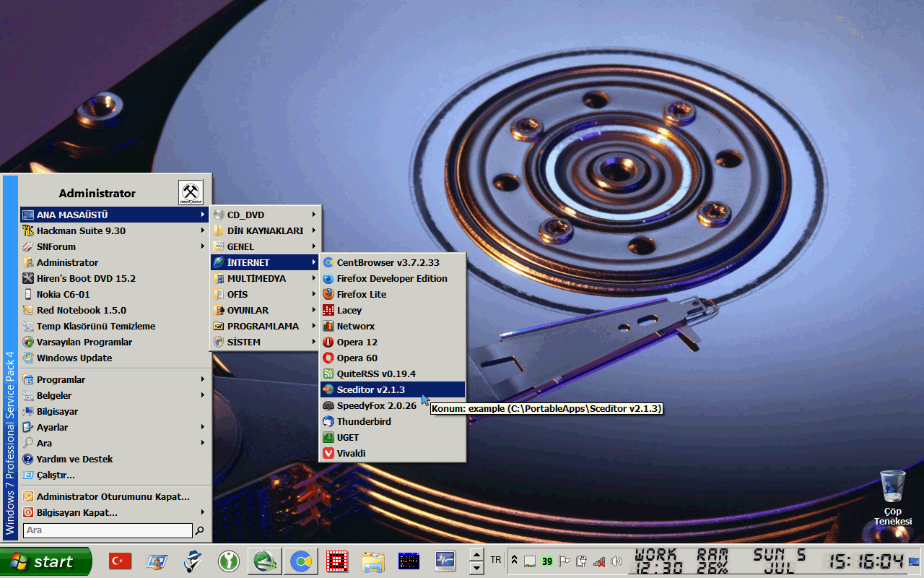Viewport: 924px width, 578px height.
Task: Open Nokia C6-01 entry
Action: (115, 294)
